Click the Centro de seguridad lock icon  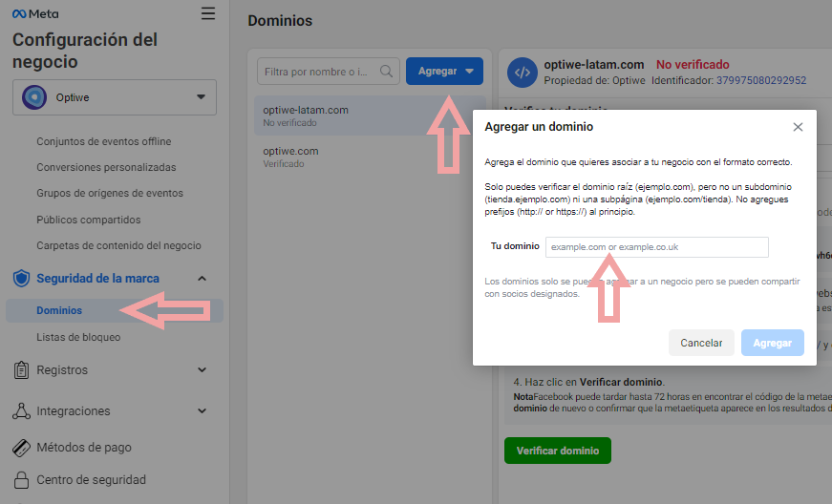pos(21,480)
